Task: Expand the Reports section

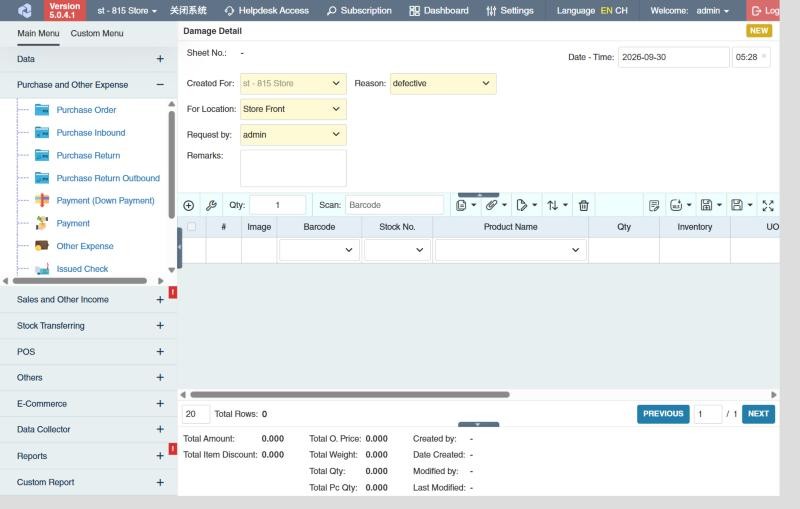Action: tap(160, 456)
